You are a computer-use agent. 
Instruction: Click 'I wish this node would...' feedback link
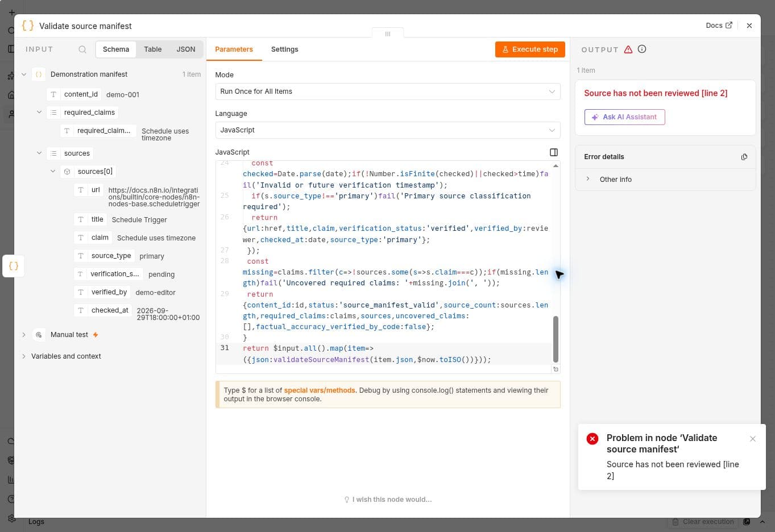[388, 500]
